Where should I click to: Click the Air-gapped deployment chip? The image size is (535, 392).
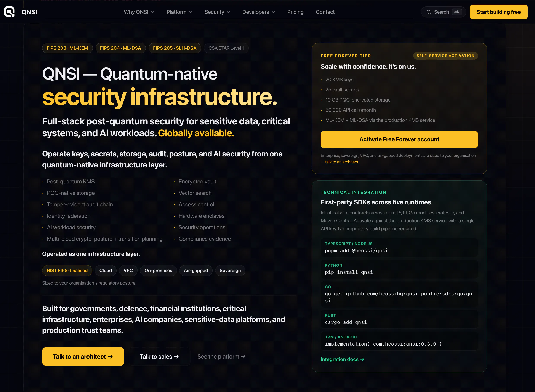coord(196,271)
